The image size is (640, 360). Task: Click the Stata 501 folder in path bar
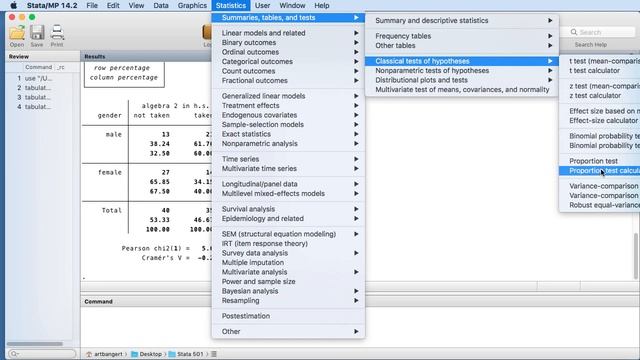coord(186,354)
